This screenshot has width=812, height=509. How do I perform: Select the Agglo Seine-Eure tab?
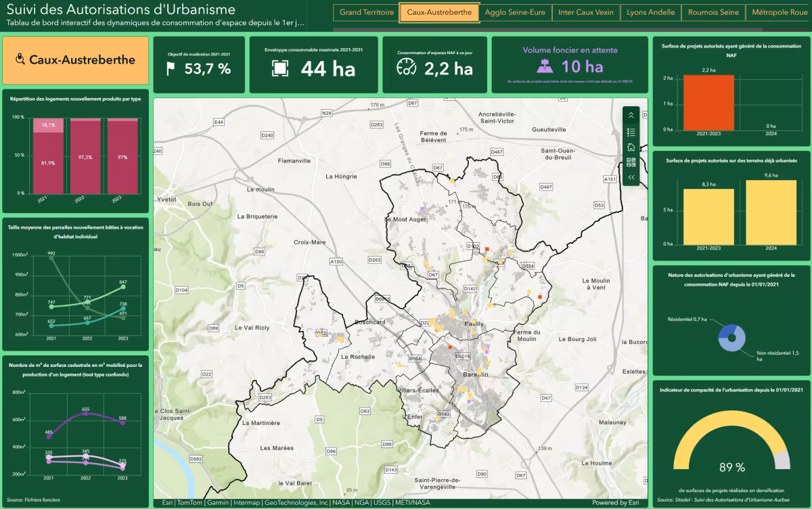coord(516,12)
